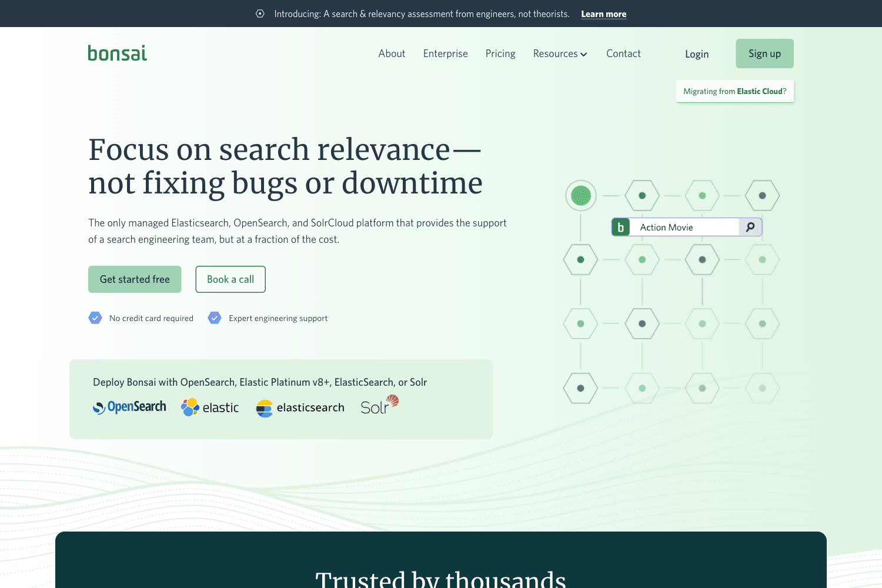The height and width of the screenshot is (588, 882).
Task: Click the elastic logo
Action: coord(210,407)
